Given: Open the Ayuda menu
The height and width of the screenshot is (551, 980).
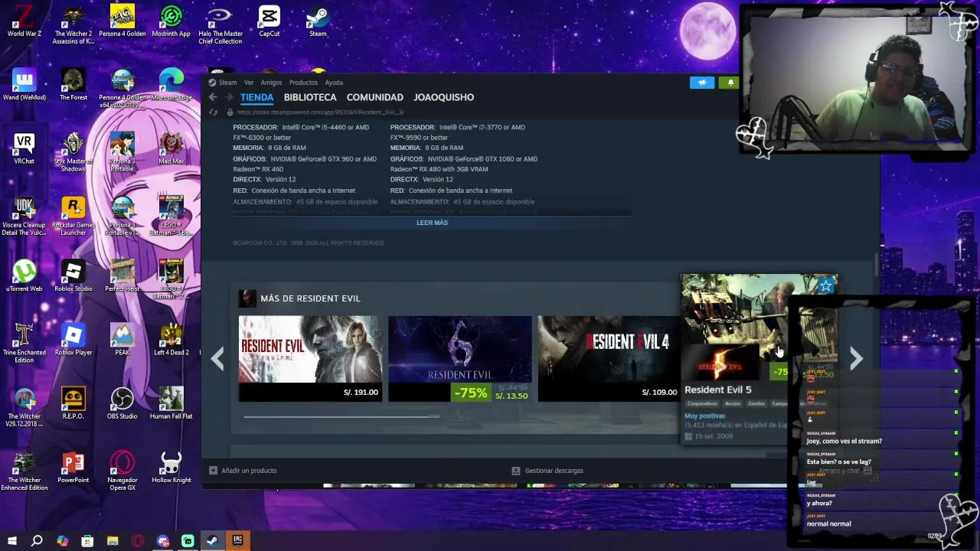Looking at the screenshot, I should click(x=334, y=83).
